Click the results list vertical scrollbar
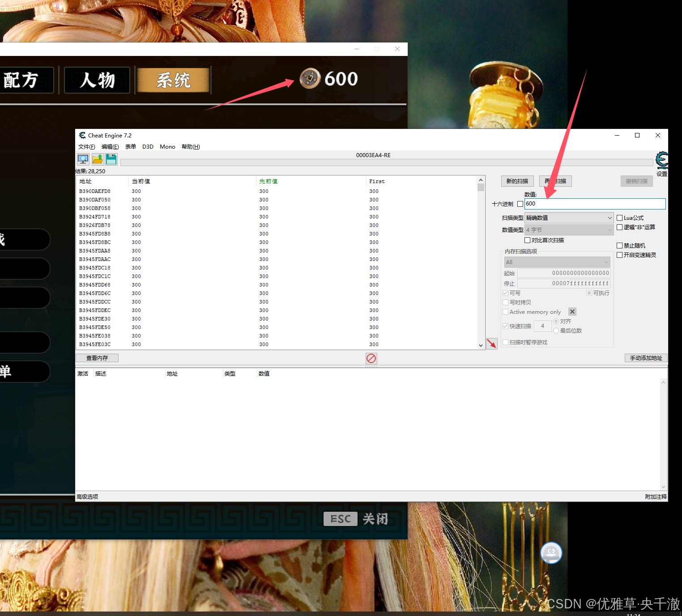682x616 pixels. [481, 263]
